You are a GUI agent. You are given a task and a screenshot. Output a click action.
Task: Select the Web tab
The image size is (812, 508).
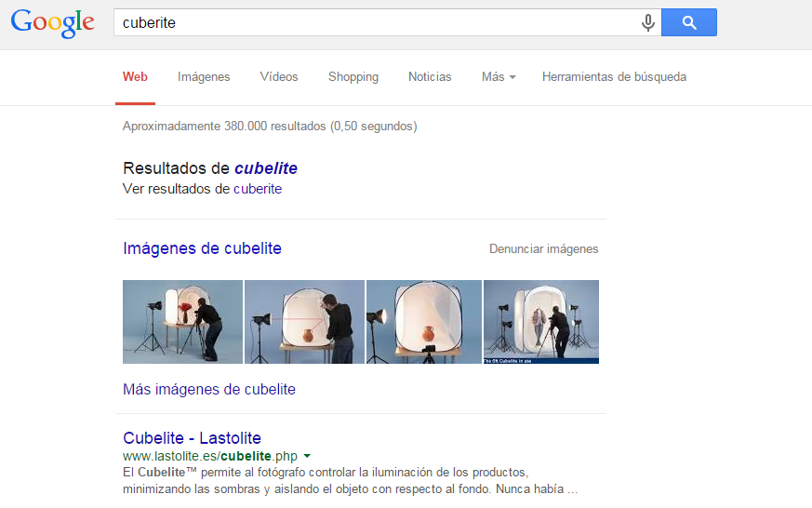coord(135,77)
